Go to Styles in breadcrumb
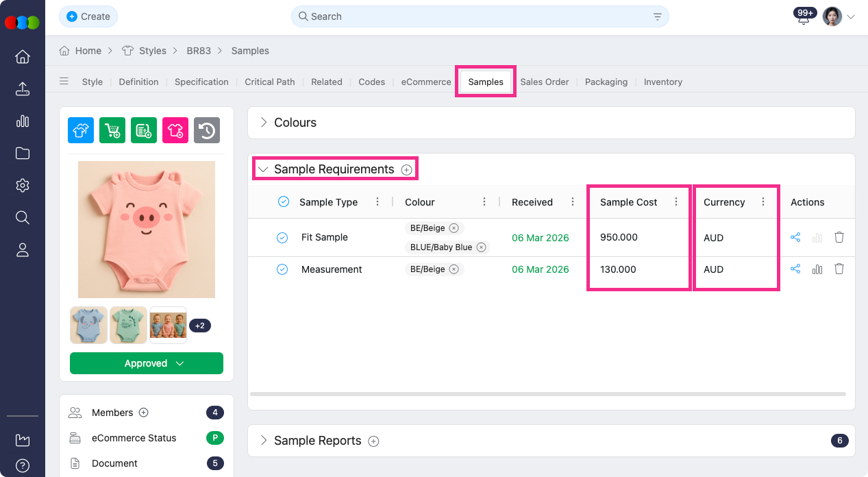This screenshot has width=868, height=477. (x=152, y=51)
